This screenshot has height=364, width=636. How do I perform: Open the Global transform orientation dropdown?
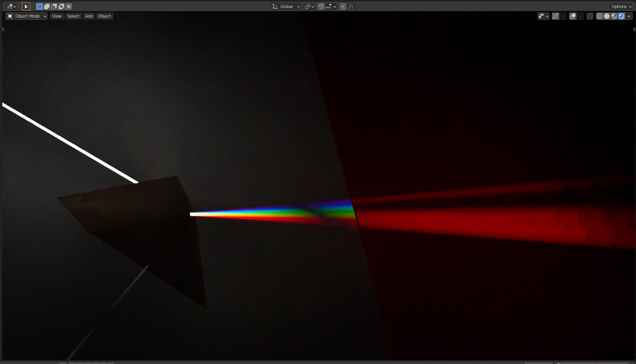point(286,7)
